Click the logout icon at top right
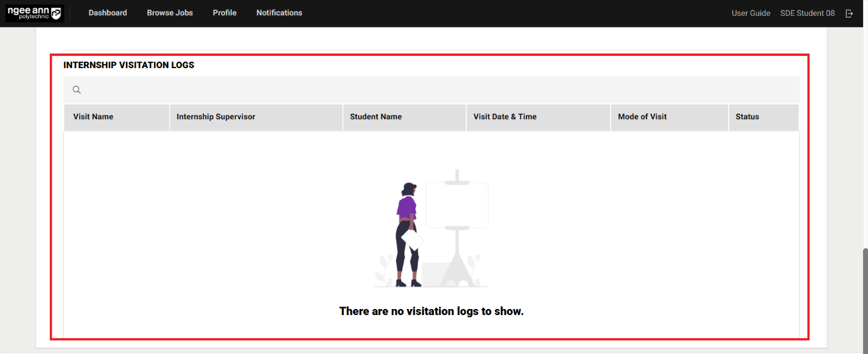The image size is (868, 354). tap(849, 13)
